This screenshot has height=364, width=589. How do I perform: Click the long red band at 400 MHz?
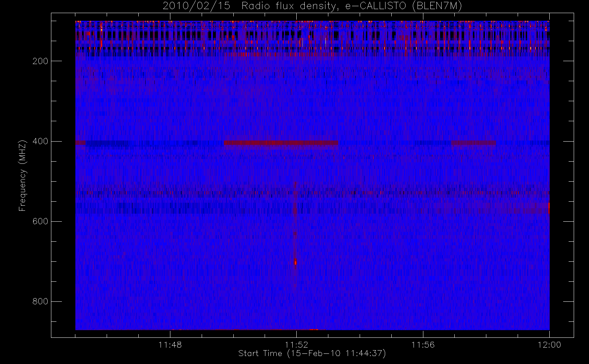point(281,143)
